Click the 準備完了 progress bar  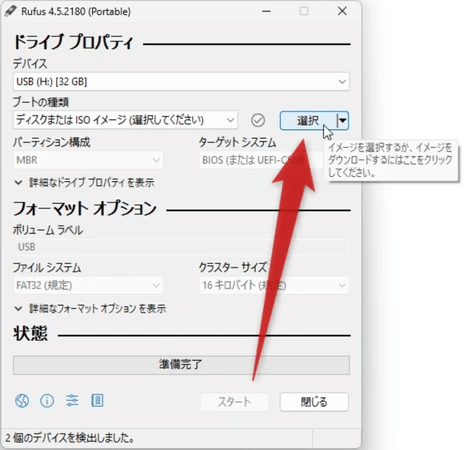[x=181, y=365]
